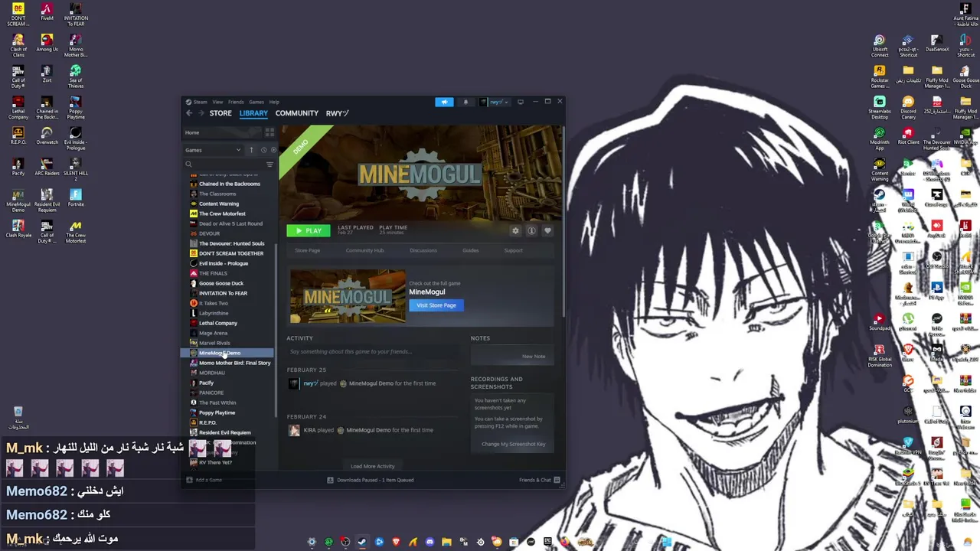Open Lethal Company desktop shortcut
The height and width of the screenshot is (551, 980).
pos(18,108)
